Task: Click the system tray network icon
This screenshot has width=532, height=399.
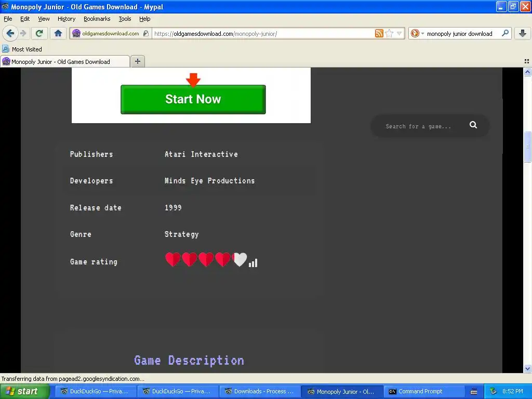Action: pyautogui.click(x=493, y=391)
